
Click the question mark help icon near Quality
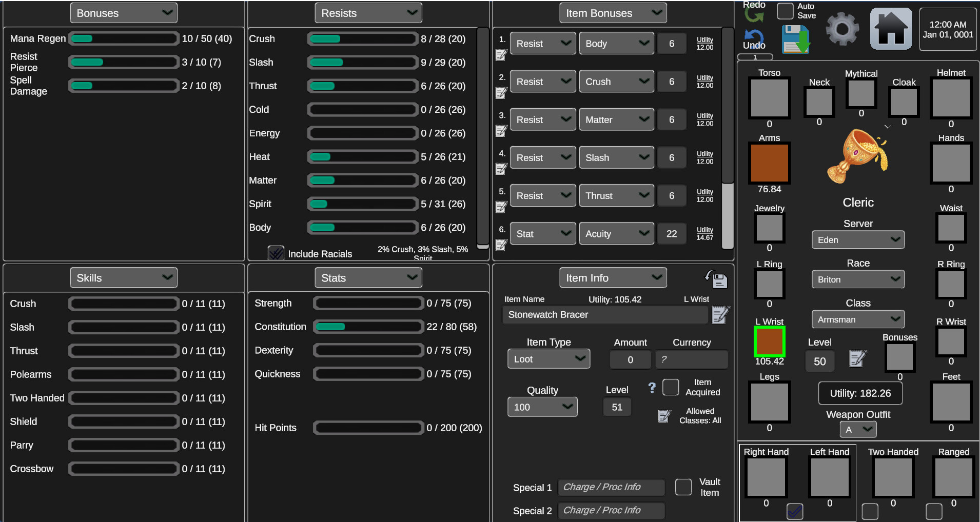click(652, 388)
